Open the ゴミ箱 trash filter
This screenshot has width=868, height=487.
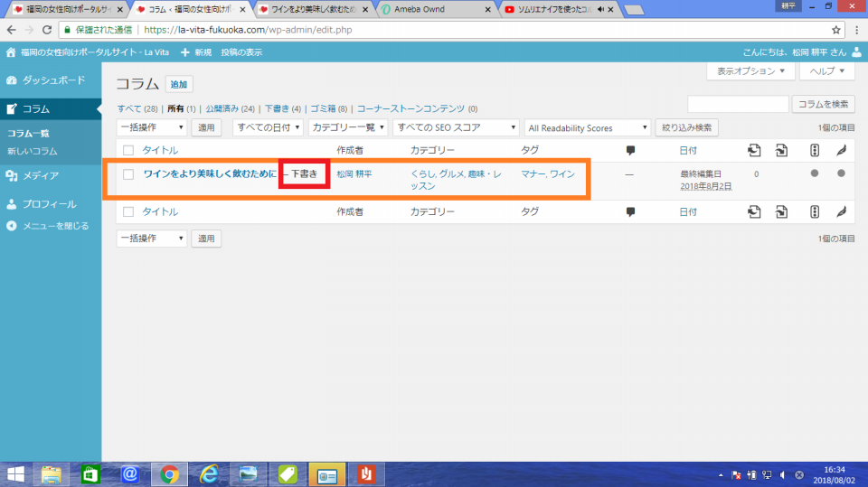[323, 108]
